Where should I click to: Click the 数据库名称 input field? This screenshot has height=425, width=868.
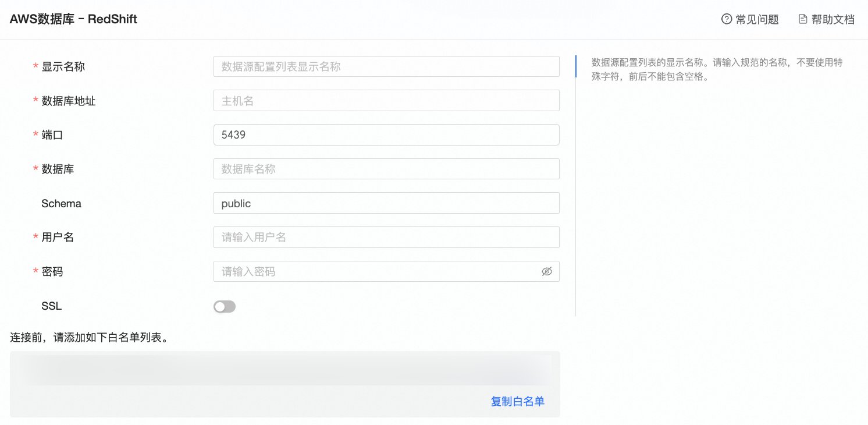point(386,169)
